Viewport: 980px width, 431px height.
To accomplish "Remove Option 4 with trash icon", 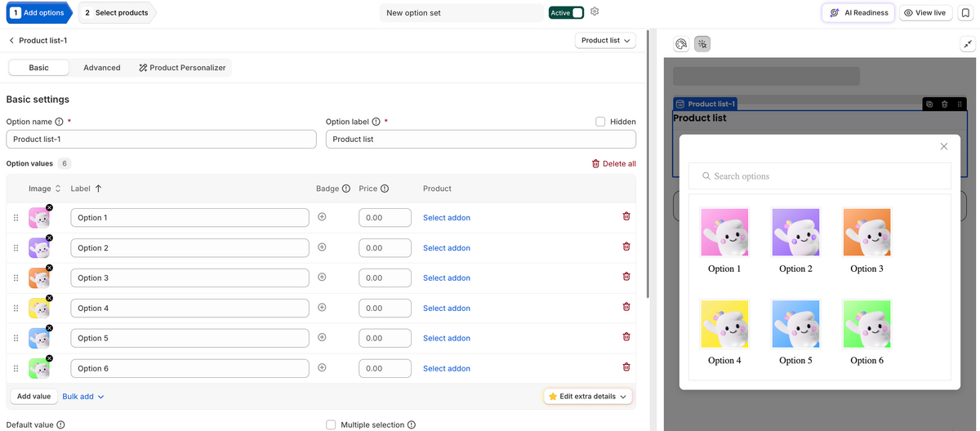I will [x=626, y=307].
